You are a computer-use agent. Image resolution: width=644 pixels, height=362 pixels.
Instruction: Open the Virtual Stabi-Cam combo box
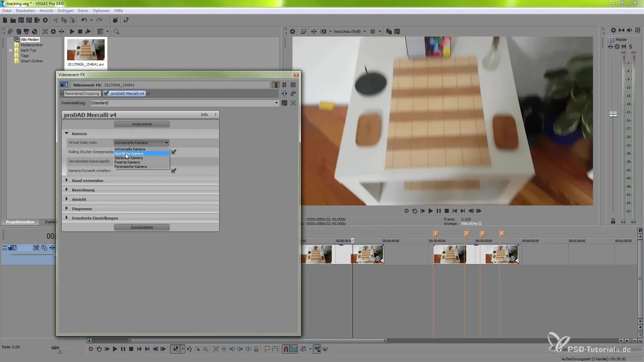[x=141, y=143]
